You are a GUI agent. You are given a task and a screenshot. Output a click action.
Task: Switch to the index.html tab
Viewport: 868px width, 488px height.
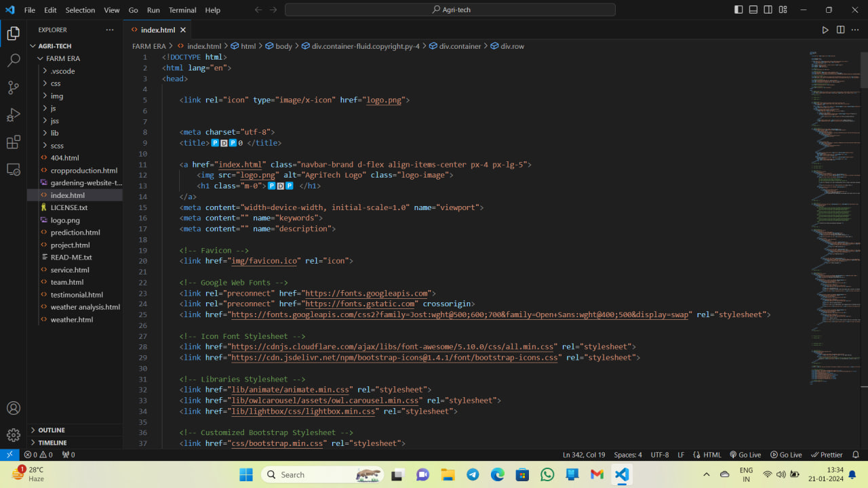(x=157, y=30)
